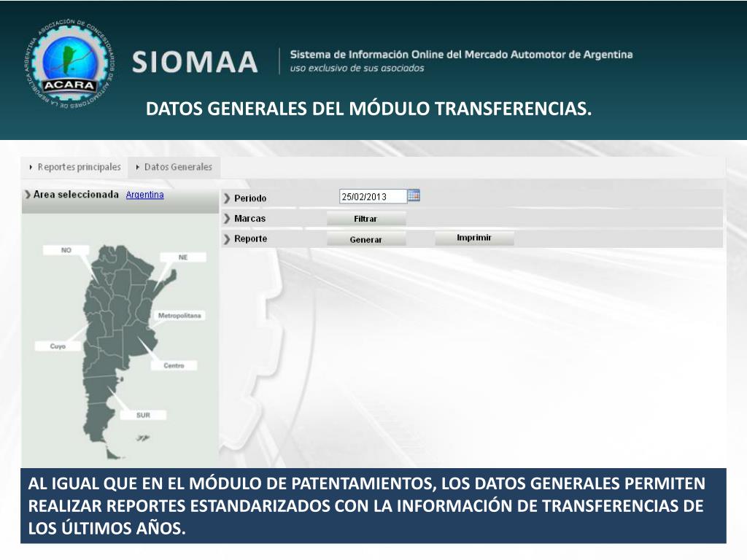Click the Marcas row label
Image resolution: width=747 pixels, height=560 pixels.
[x=249, y=219]
